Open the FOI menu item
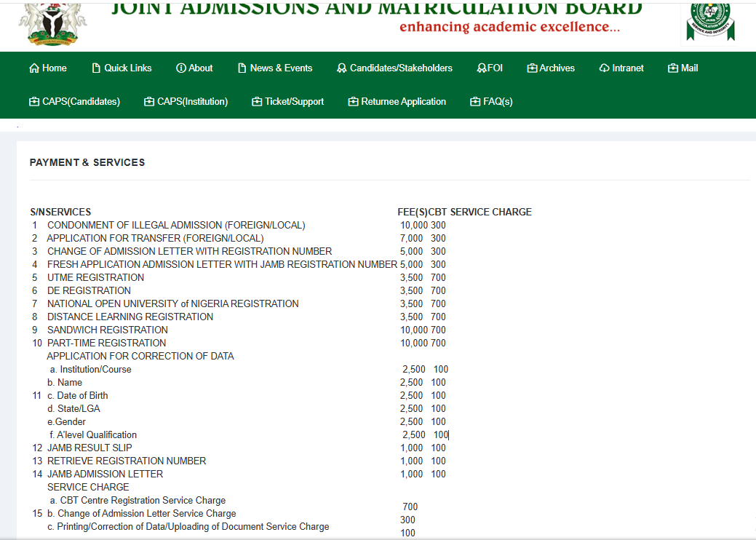 (490, 68)
